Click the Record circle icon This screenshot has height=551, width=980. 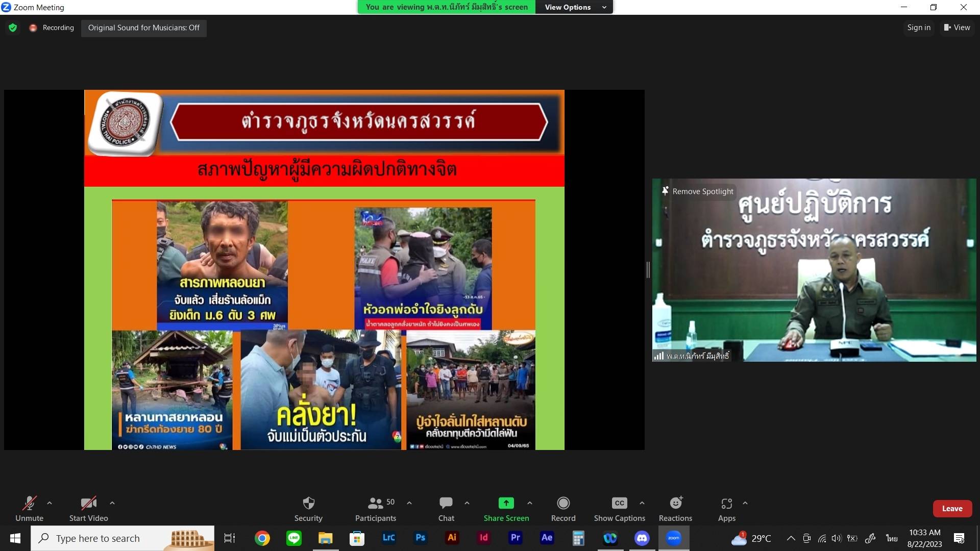563,504
